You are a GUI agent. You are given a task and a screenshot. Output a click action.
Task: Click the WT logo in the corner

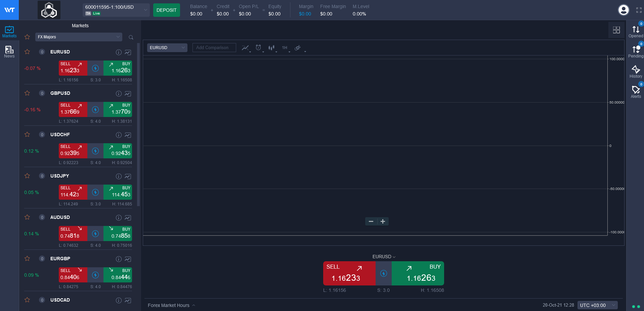9,10
